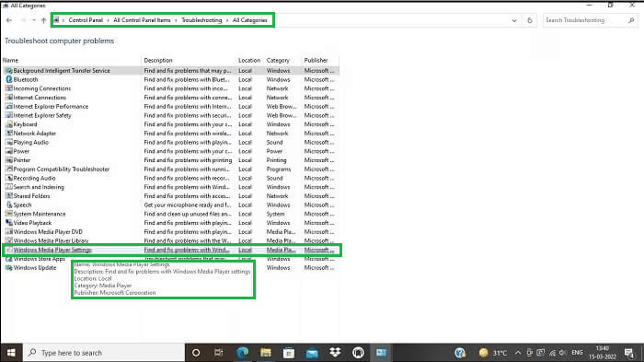This screenshot has width=644, height=362.
Task: Click the Printing category cell
Action: click(276, 160)
